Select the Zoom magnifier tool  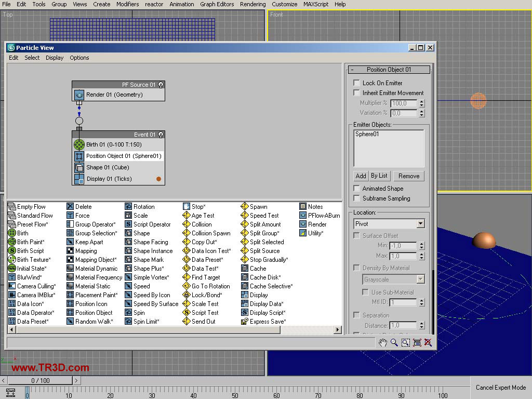394,342
